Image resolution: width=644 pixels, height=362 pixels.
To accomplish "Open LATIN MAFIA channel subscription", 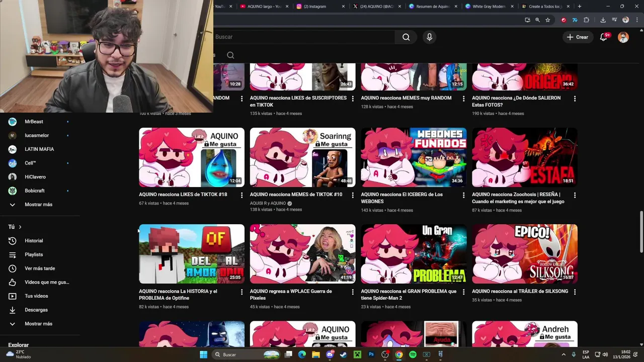I will click(x=40, y=149).
